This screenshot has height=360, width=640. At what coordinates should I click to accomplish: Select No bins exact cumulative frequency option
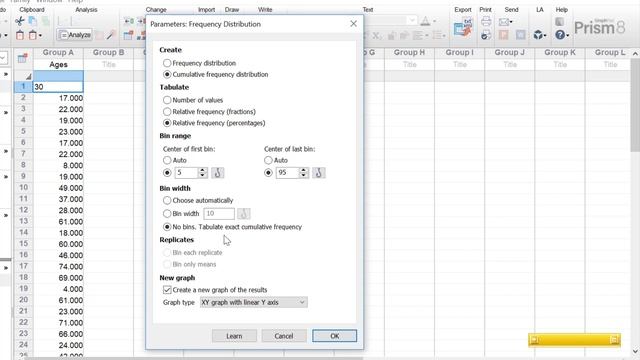point(167,227)
